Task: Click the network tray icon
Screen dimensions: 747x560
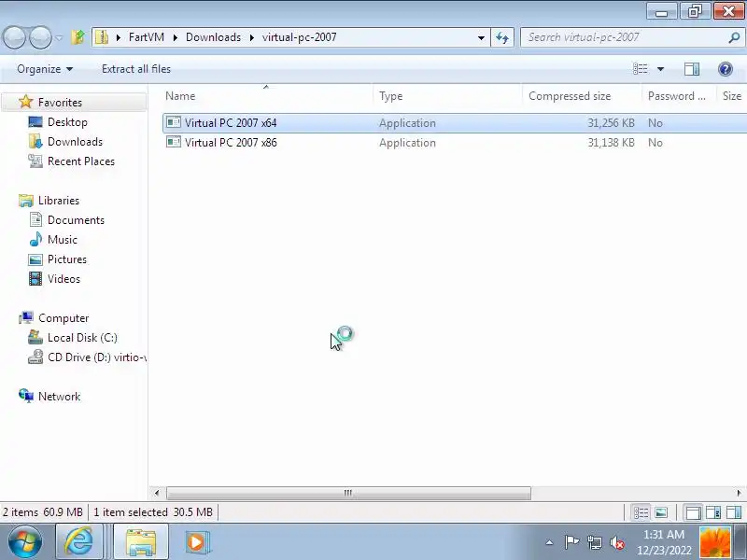Action: click(594, 542)
